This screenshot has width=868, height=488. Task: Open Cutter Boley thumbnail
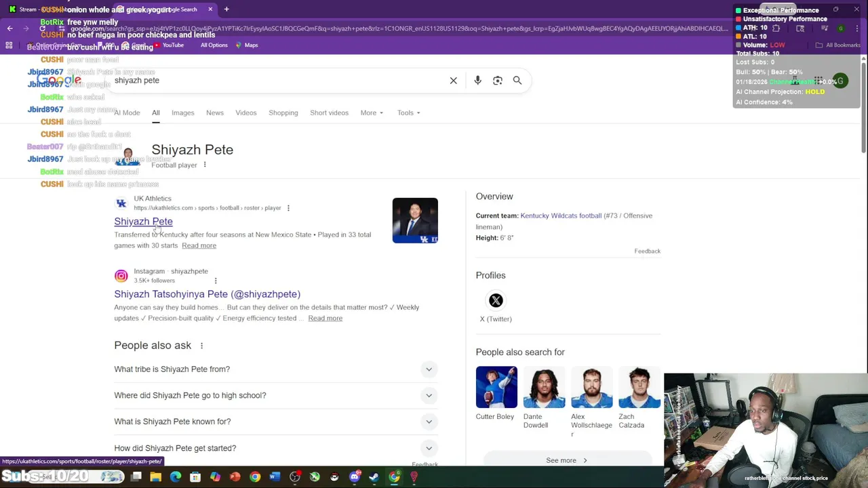(496, 387)
